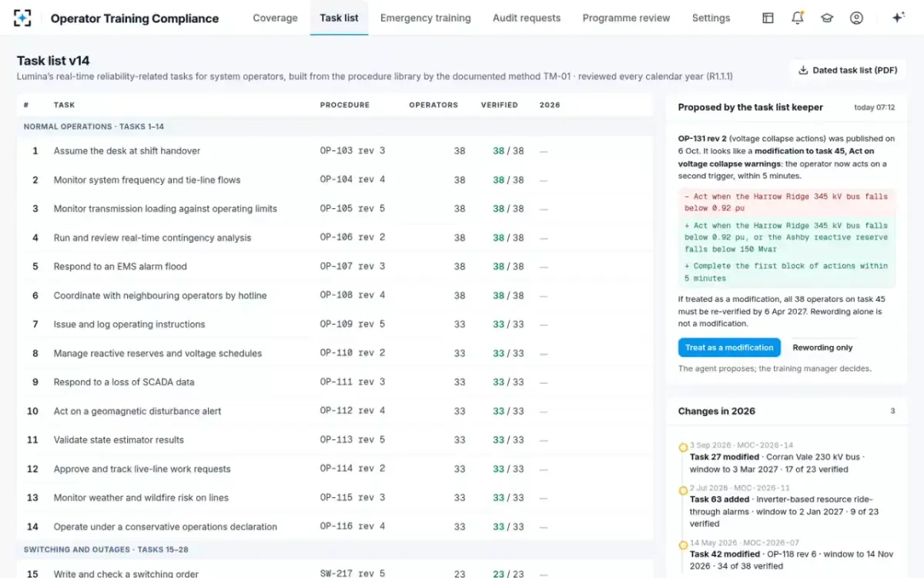Switch to the Coverage tab
924x578 pixels.
tap(275, 18)
